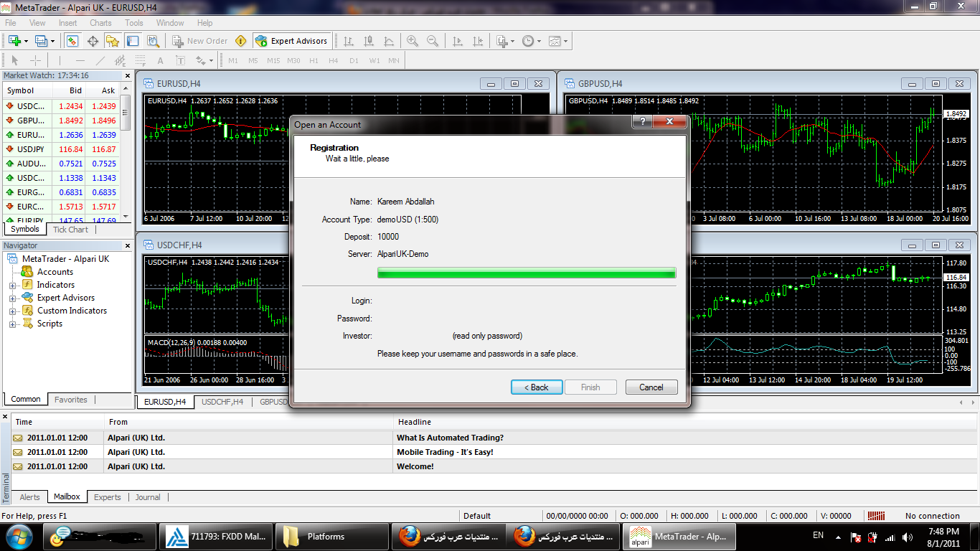Open the Charts menu
The image size is (980, 551).
click(x=100, y=23)
